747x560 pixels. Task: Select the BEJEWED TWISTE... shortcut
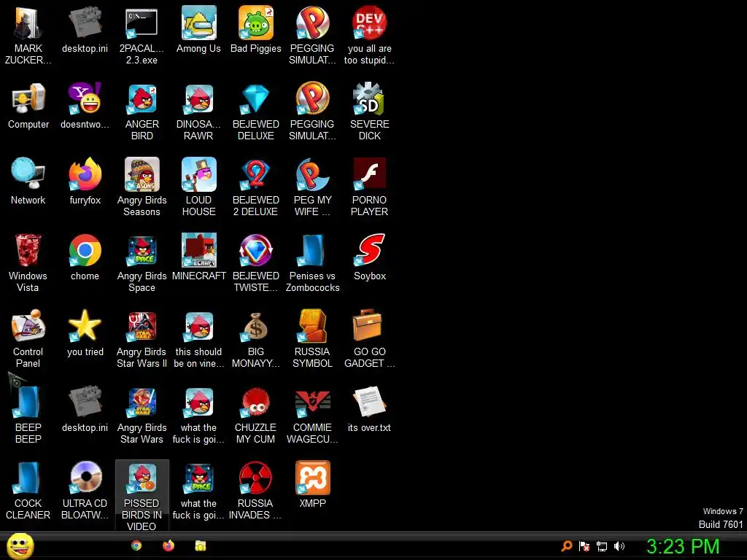(x=256, y=262)
